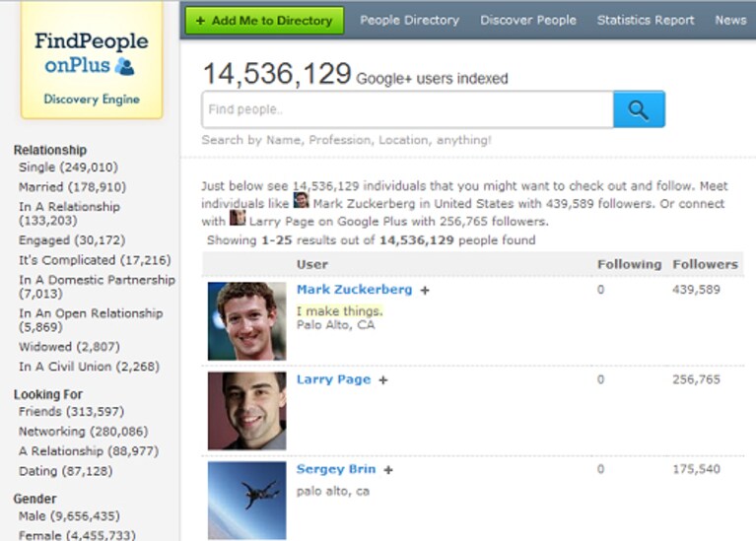Click Add Me to Directory button

tap(264, 21)
